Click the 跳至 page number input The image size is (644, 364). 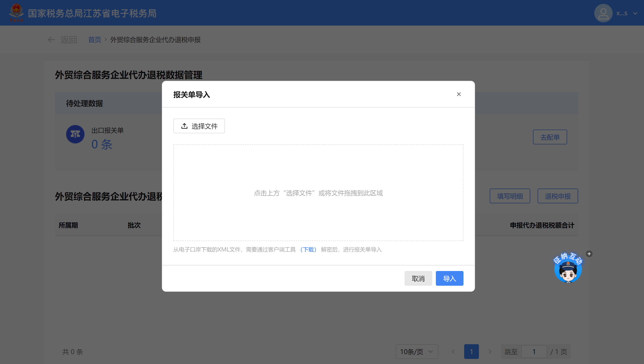point(534,352)
